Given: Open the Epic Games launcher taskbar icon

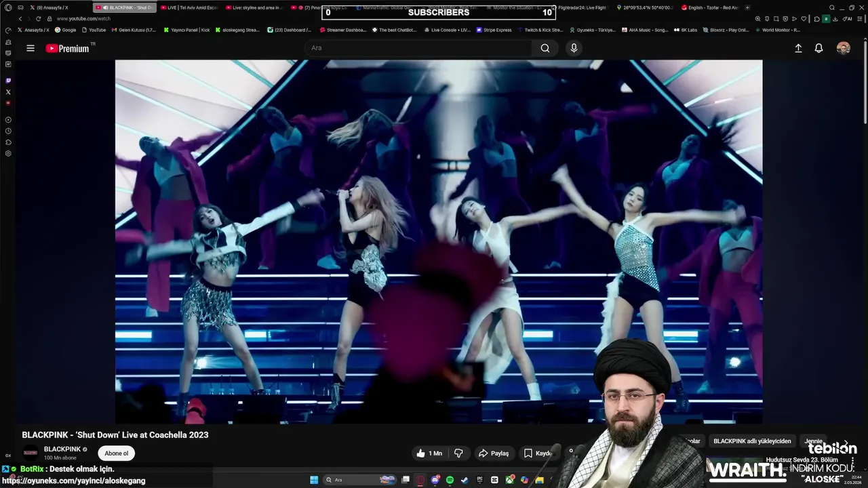Looking at the screenshot, I should [x=479, y=480].
